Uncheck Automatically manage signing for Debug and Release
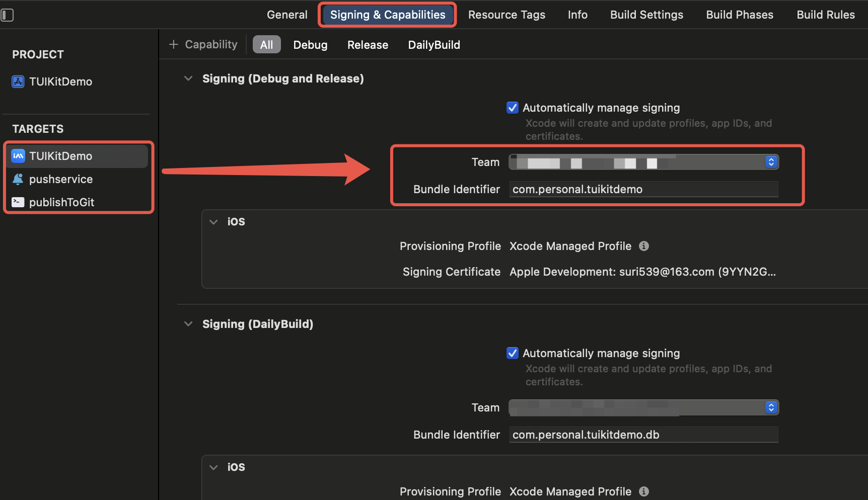868x500 pixels. [513, 108]
